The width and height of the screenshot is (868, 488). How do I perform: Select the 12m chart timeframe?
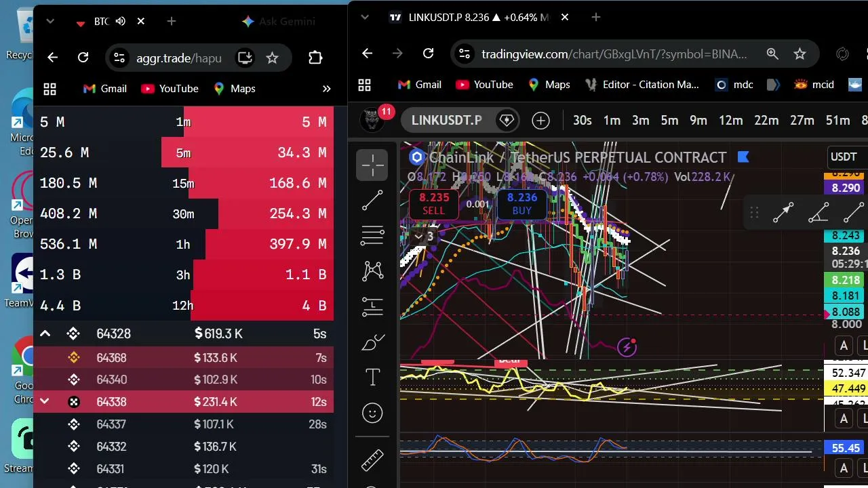(x=731, y=121)
